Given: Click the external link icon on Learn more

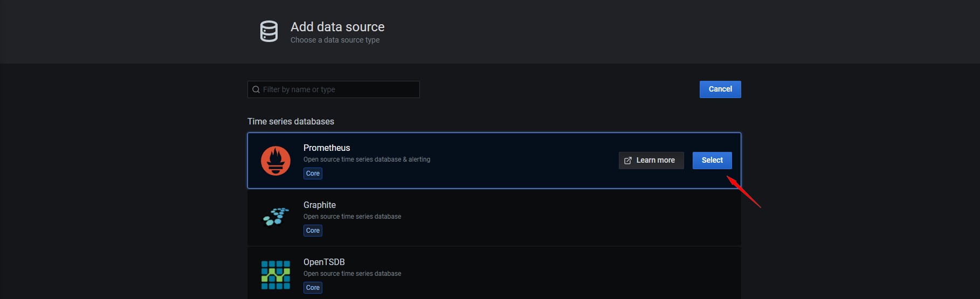Looking at the screenshot, I should coord(628,161).
